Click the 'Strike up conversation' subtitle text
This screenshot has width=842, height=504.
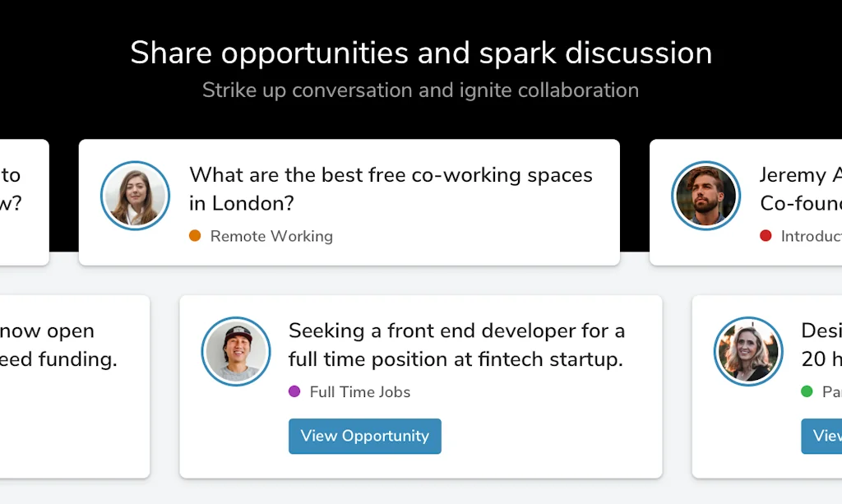pyautogui.click(x=421, y=90)
